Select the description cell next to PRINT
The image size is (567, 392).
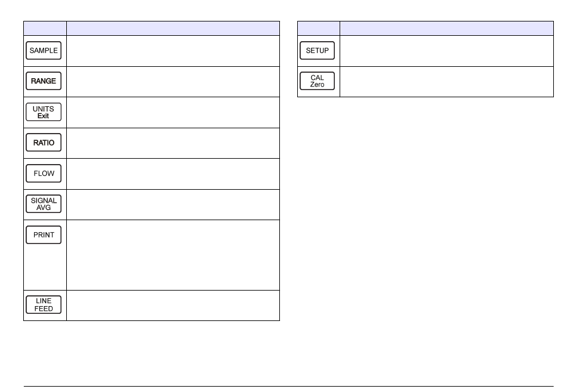click(x=173, y=255)
